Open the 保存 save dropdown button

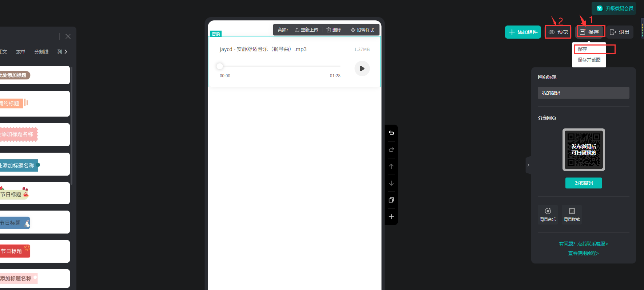click(590, 32)
